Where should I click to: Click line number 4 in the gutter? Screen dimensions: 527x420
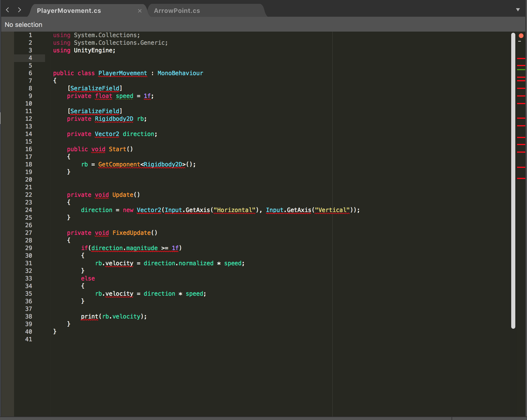(30, 58)
